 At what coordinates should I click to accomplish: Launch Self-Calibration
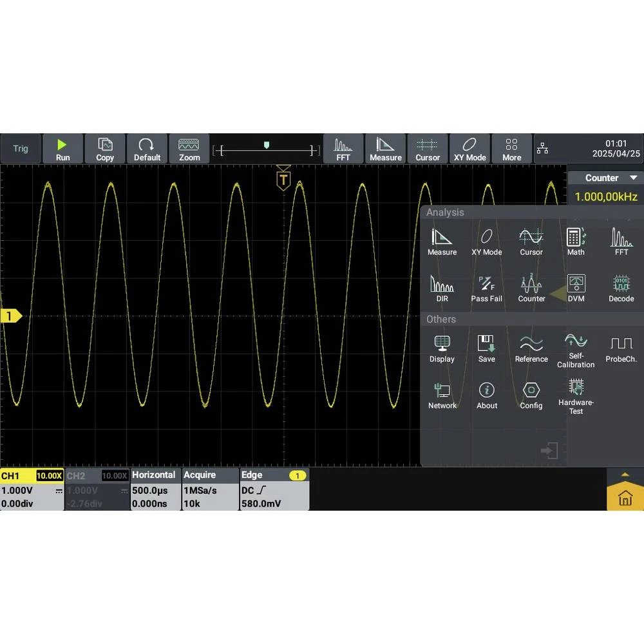(x=576, y=350)
